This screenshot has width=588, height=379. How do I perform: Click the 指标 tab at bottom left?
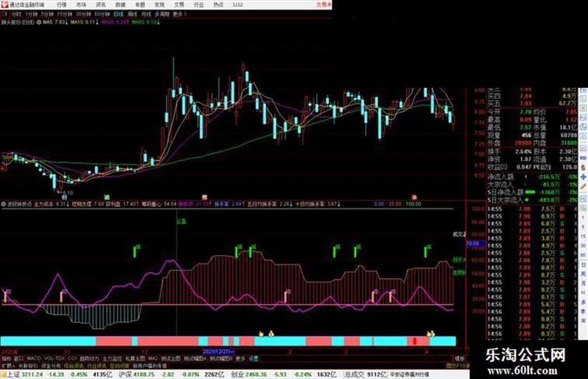[6, 358]
